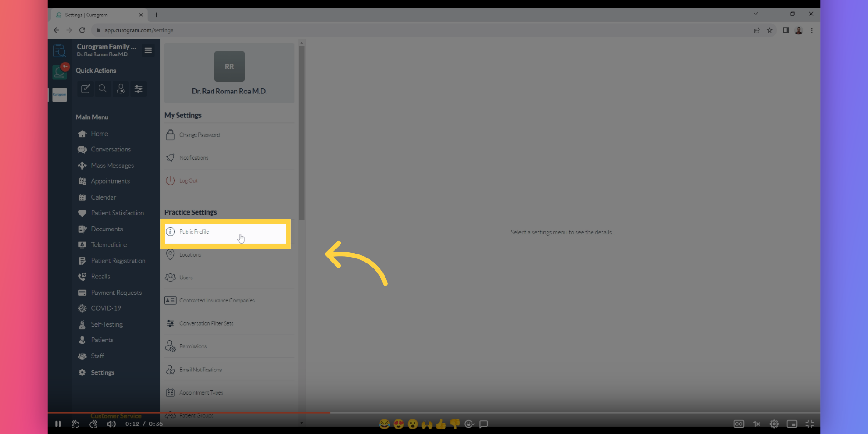
Task: Toggle closed captions on the video
Action: pyautogui.click(x=739, y=424)
